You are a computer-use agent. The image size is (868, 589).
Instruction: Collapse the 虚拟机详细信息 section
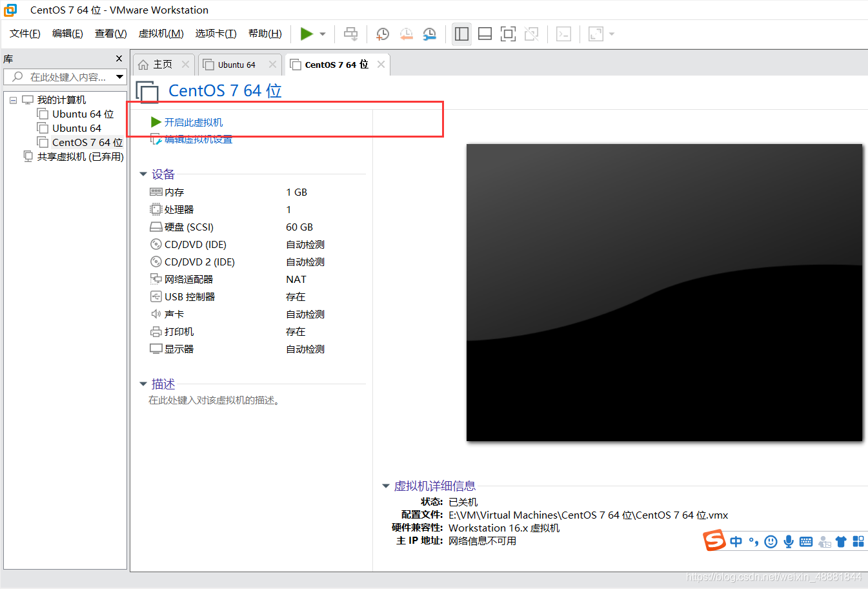tap(386, 486)
